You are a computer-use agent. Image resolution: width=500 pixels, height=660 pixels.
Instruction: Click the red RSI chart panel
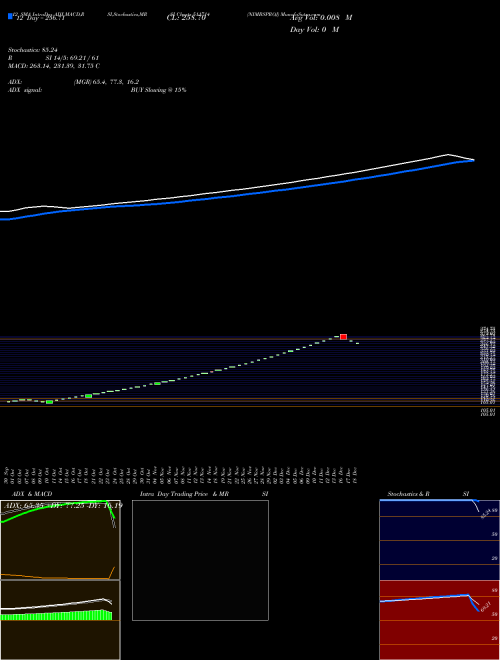[439, 620]
